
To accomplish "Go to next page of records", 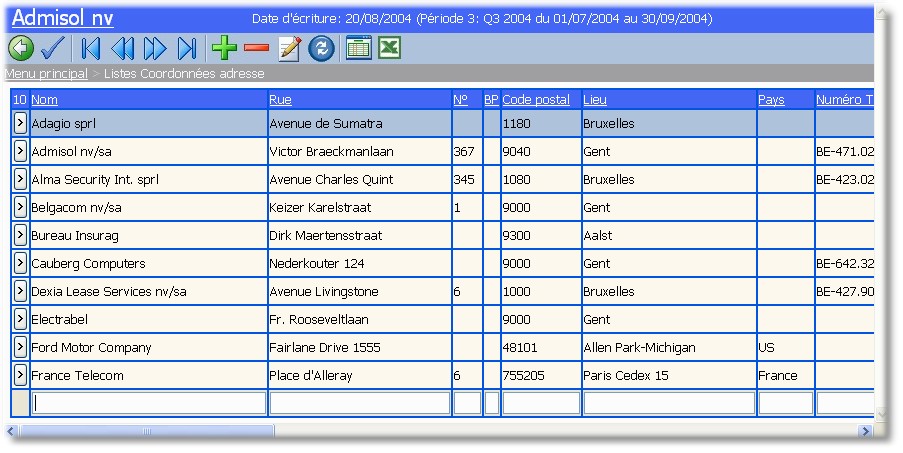I will (x=155, y=48).
